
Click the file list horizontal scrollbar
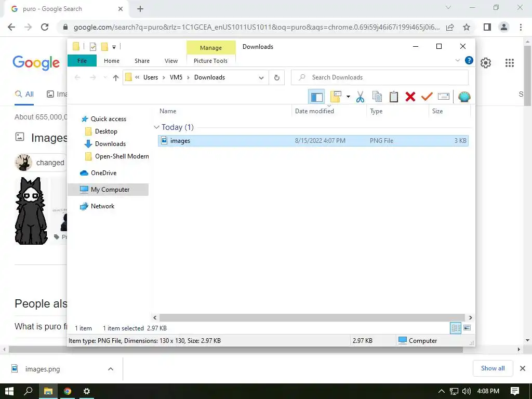point(312,317)
